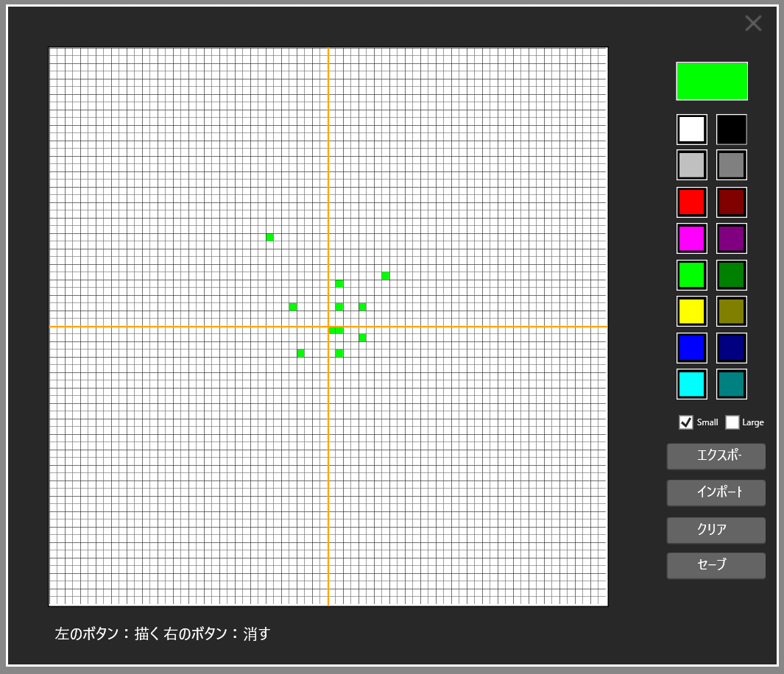Select the navy color swatch
Screen dimensions: 784x674
point(732,348)
